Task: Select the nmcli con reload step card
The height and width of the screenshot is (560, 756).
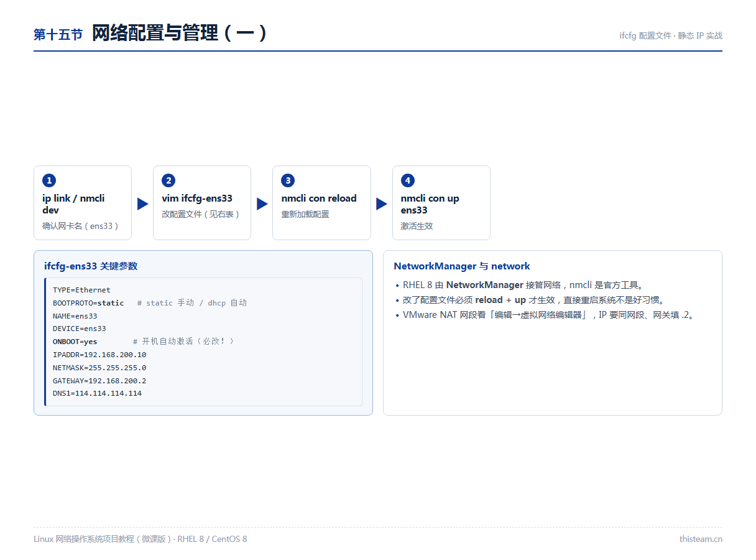Action: pos(321,203)
